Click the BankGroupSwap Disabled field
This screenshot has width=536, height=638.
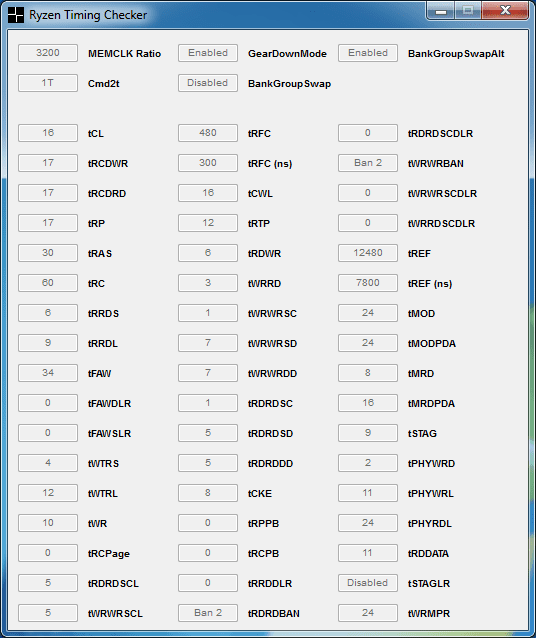[x=208, y=83]
